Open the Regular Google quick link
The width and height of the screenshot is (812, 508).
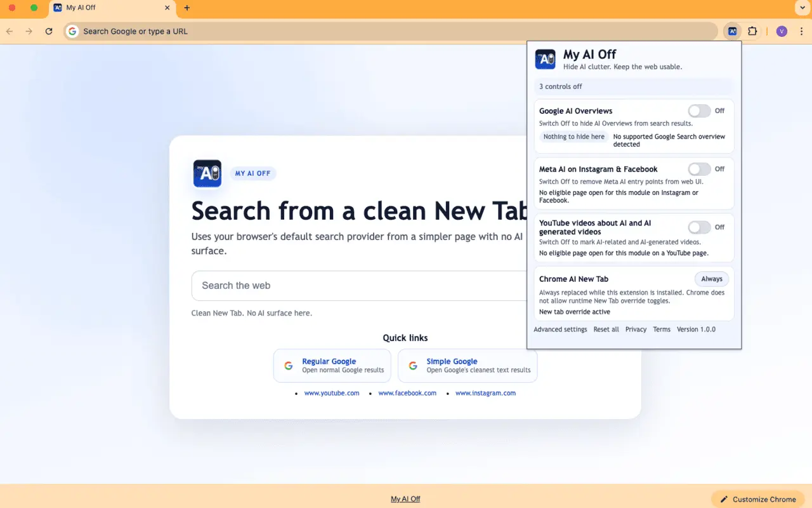click(x=332, y=366)
